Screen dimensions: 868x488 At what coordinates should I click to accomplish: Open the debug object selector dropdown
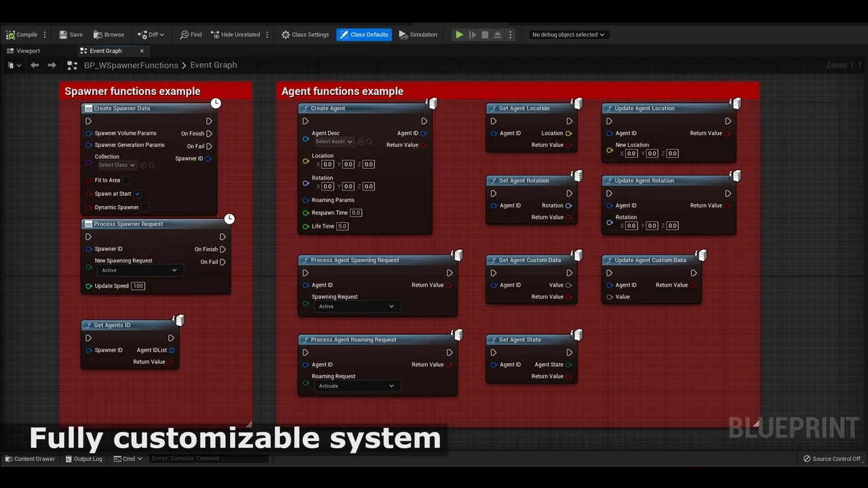pyautogui.click(x=568, y=35)
